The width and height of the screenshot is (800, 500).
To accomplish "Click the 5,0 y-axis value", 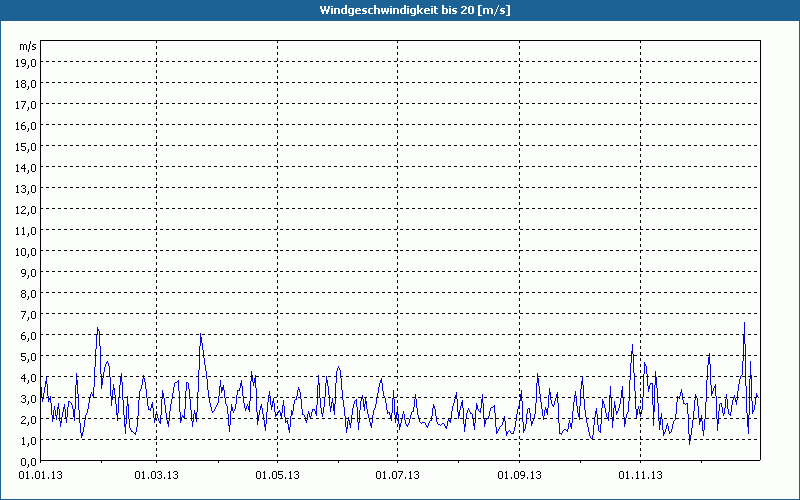I will coord(29,357).
